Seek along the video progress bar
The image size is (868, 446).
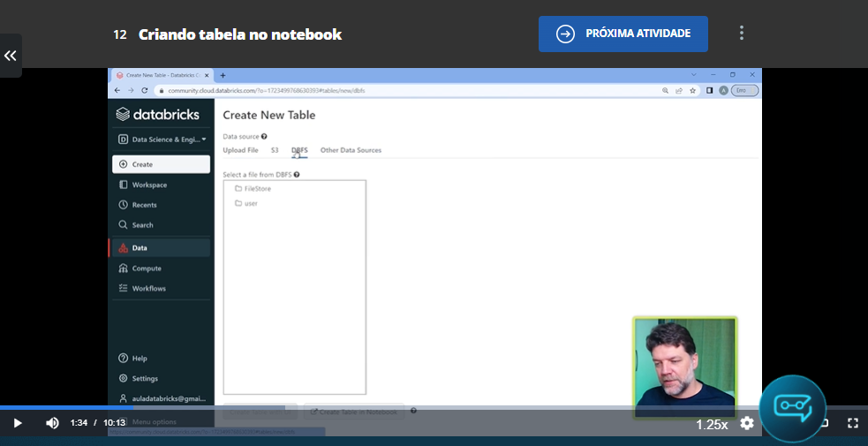point(434,408)
